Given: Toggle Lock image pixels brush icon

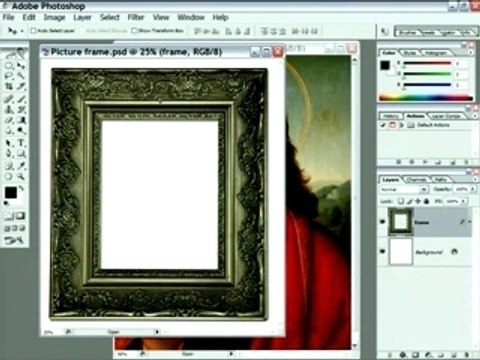Looking at the screenshot, I should click(x=410, y=201).
